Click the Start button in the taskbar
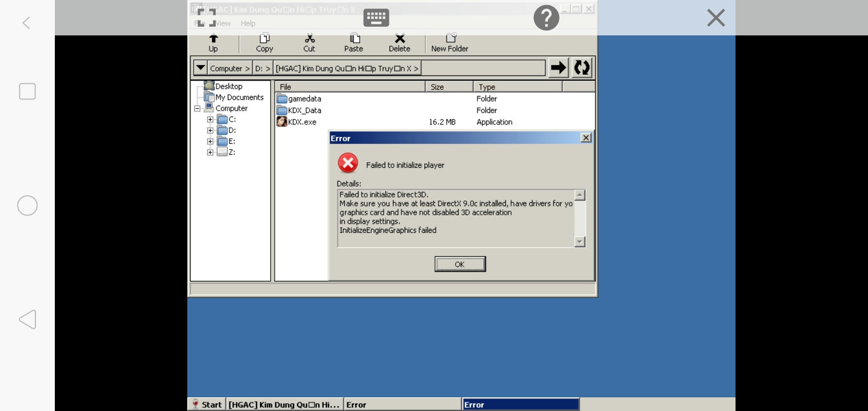The height and width of the screenshot is (411, 868). [x=207, y=405]
